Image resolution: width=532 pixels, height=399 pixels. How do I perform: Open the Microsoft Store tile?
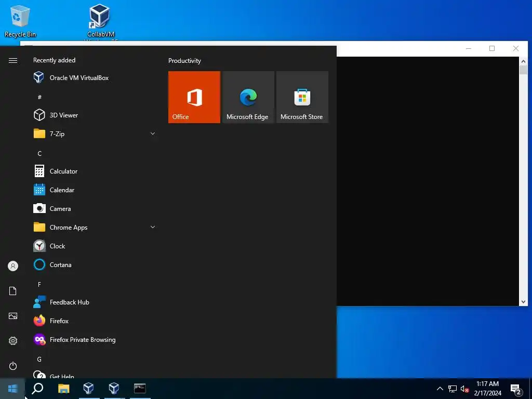302,97
